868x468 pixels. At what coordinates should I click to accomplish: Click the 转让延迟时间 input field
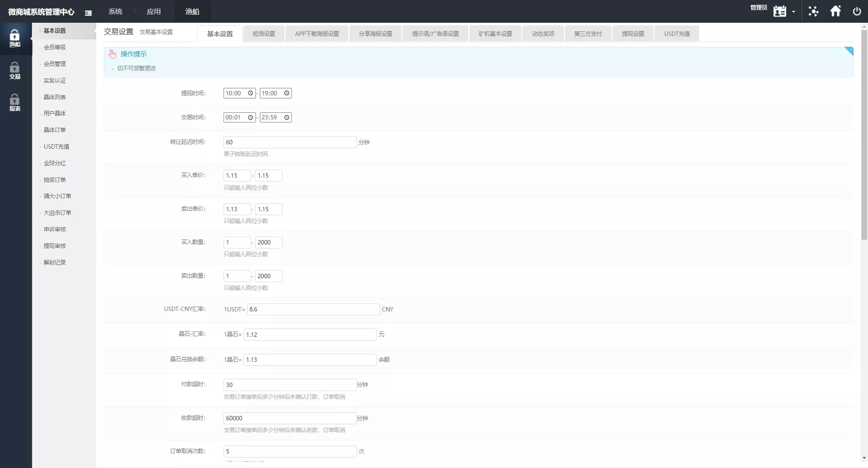(290, 142)
